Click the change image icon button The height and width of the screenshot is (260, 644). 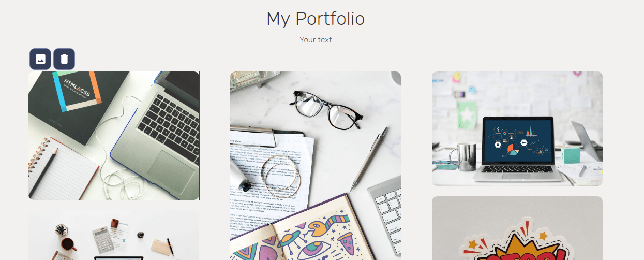(40, 59)
